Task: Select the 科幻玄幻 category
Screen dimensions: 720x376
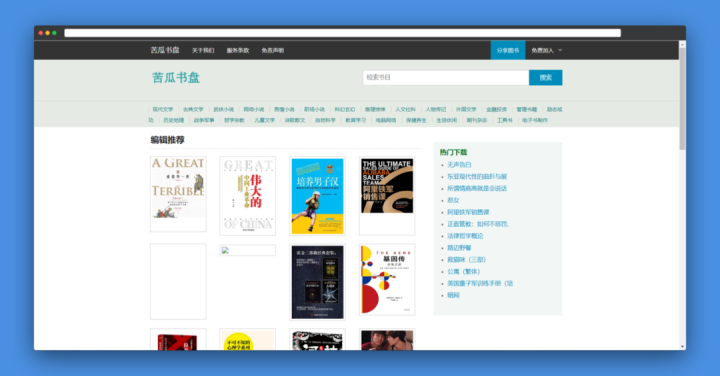Action: 344,109
